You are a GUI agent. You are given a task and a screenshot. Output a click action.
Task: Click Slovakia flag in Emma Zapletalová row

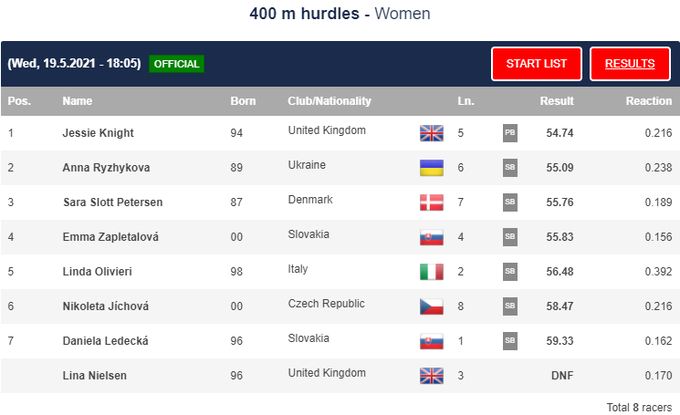pyautogui.click(x=431, y=237)
